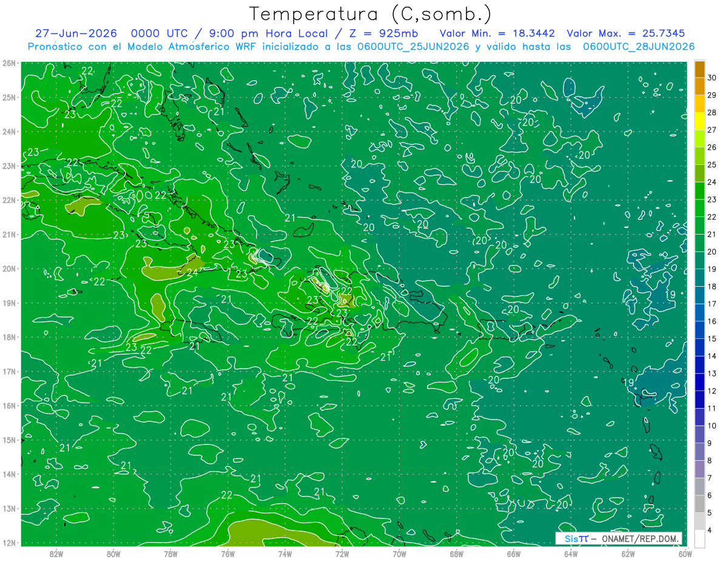The height and width of the screenshot is (562, 728).
Task: Select the bright yellow swatch on color scale
Action: (699, 121)
